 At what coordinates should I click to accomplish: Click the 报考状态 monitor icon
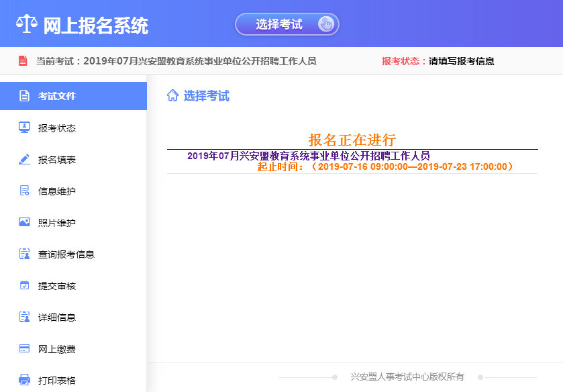(24, 128)
